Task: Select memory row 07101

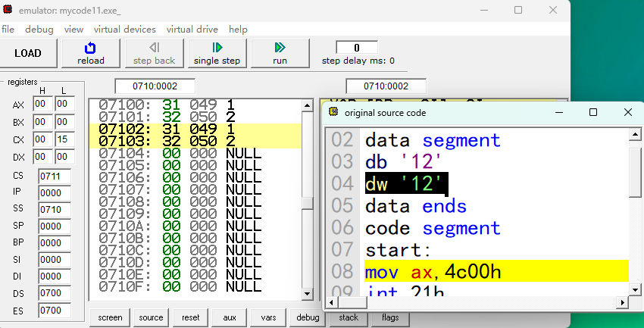Action: coord(195,117)
